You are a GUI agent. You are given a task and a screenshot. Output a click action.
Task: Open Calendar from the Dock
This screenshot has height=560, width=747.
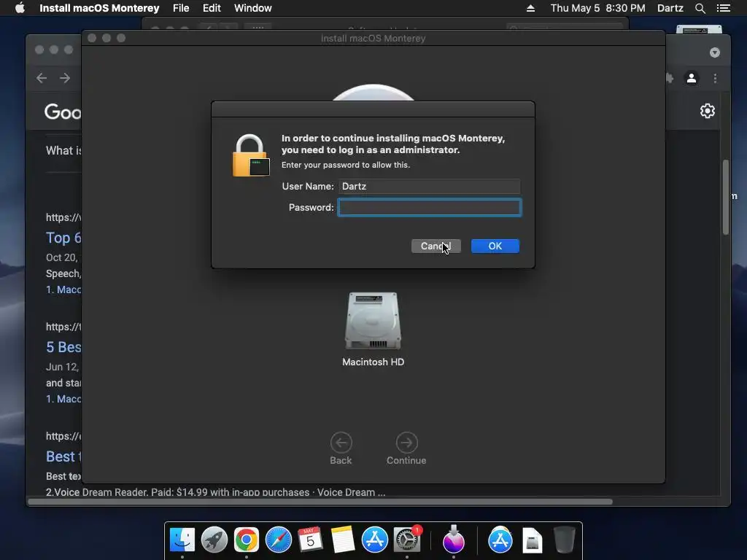point(310,540)
